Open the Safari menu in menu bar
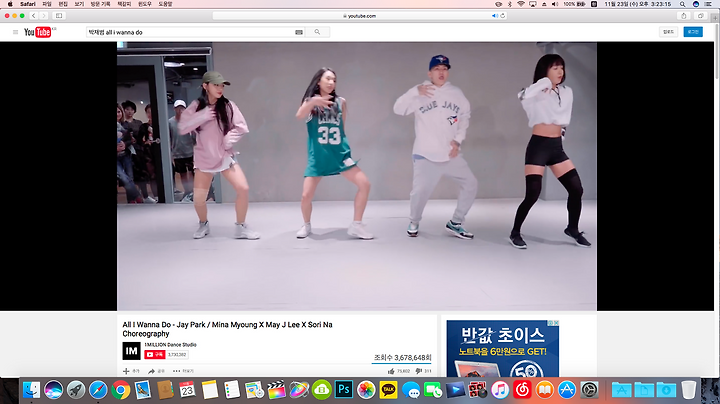Image resolution: width=720 pixels, height=404 pixels. 28,4
